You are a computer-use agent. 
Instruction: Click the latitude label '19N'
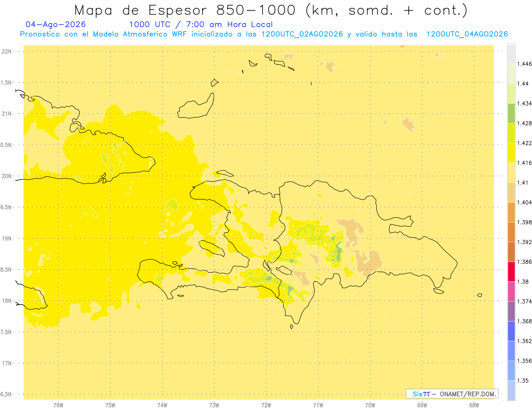click(x=6, y=239)
